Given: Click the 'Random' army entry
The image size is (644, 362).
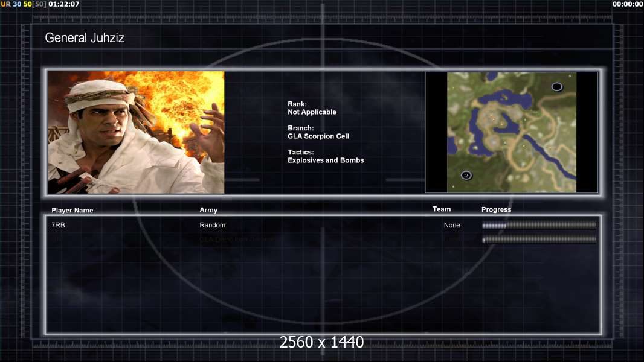Looking at the screenshot, I should coord(212,225).
